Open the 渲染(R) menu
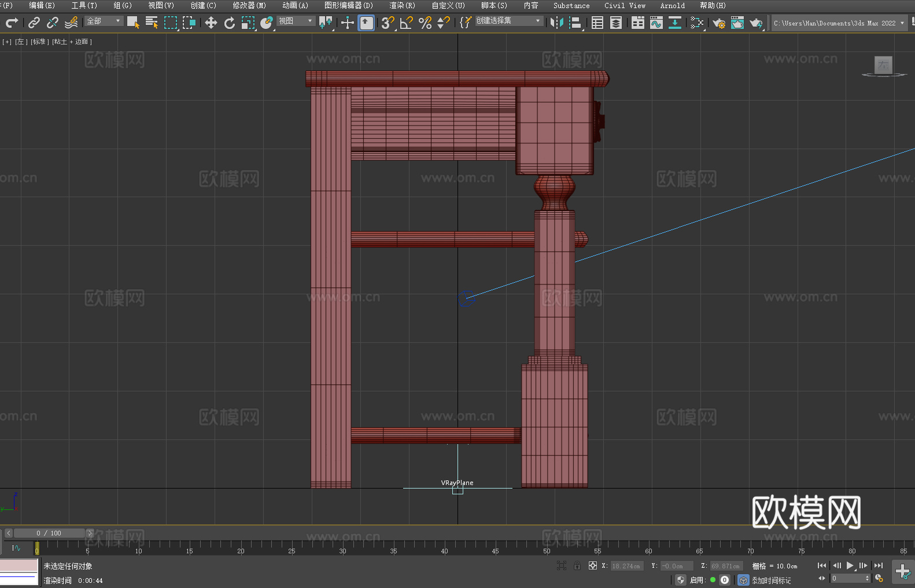Screen dimensions: 915x588 click(402, 5)
